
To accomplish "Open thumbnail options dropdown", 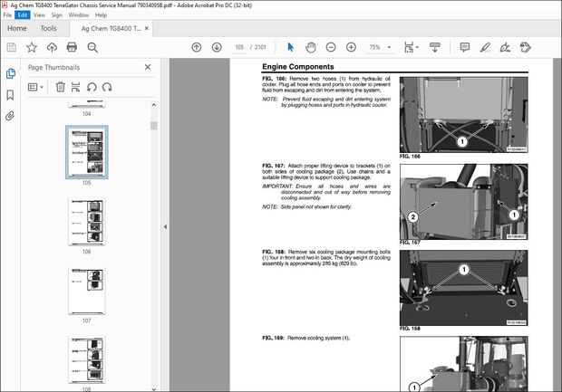I will click(35, 87).
